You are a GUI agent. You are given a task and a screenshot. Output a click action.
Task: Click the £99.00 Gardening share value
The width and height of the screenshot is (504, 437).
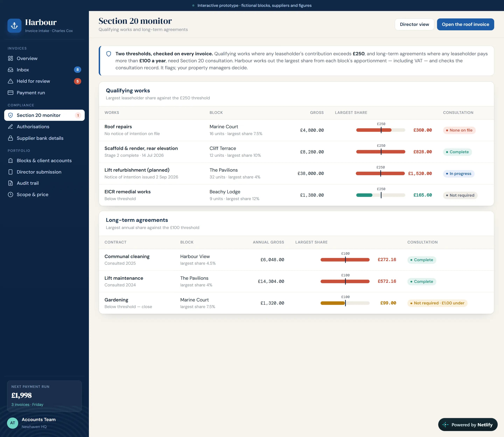tap(388, 303)
